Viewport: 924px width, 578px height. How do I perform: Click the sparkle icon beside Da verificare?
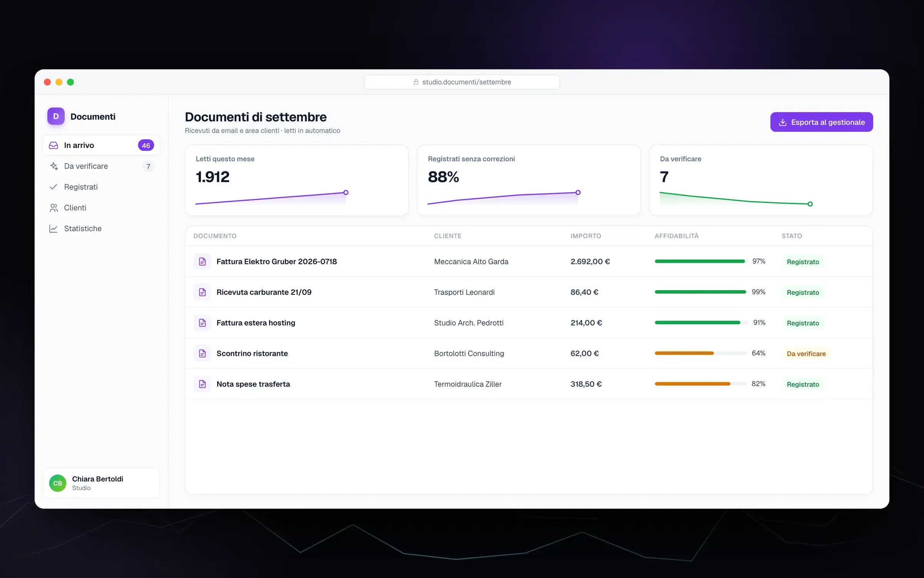54,166
